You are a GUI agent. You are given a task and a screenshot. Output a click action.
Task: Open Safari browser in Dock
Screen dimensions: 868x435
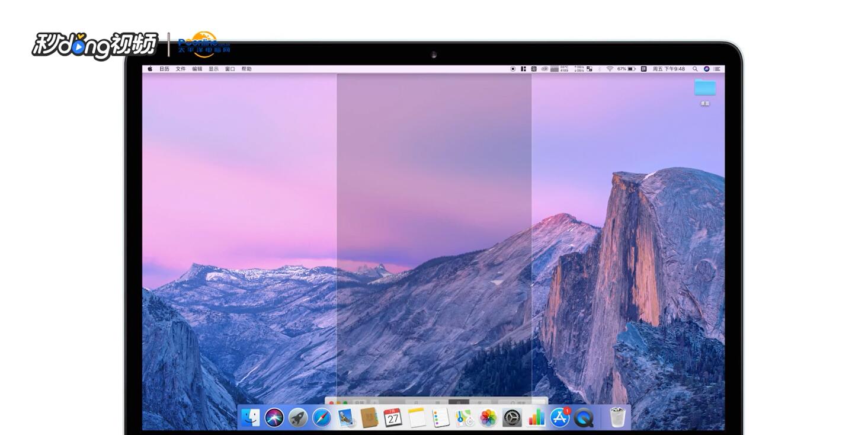[x=322, y=417]
